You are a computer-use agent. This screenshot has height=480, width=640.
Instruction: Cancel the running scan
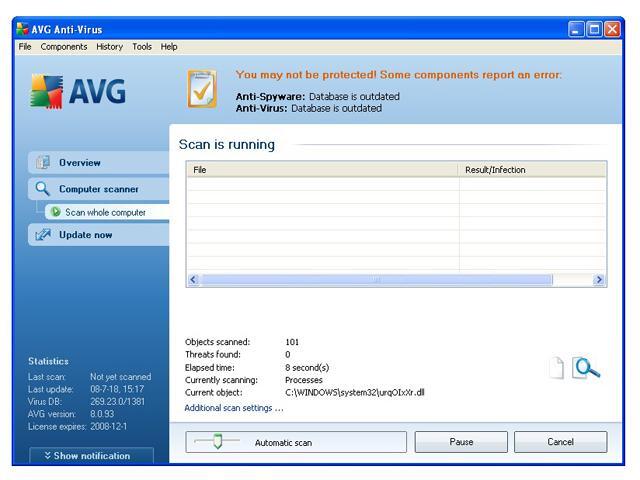click(x=560, y=442)
